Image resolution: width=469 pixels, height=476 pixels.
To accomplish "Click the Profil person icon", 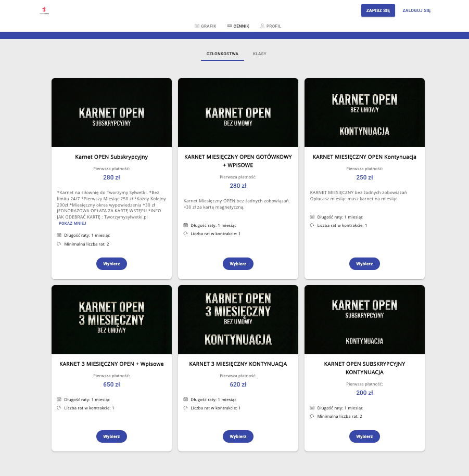I will click(x=262, y=26).
